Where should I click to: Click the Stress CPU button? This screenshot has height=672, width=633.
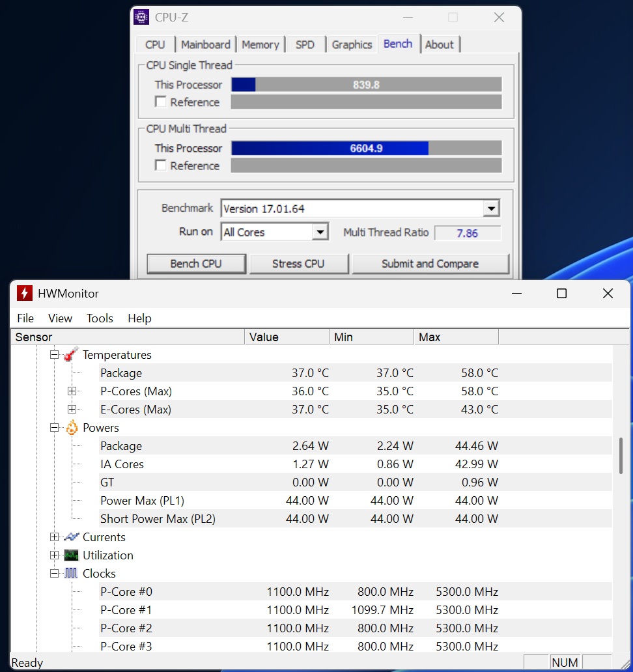299,264
